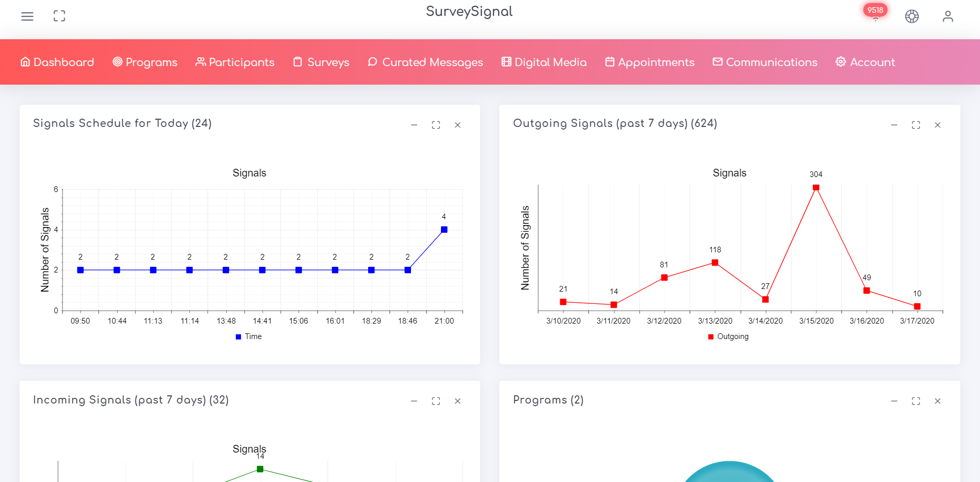This screenshot has height=482, width=980.
Task: Open the Digital Media menu
Action: [x=544, y=62]
